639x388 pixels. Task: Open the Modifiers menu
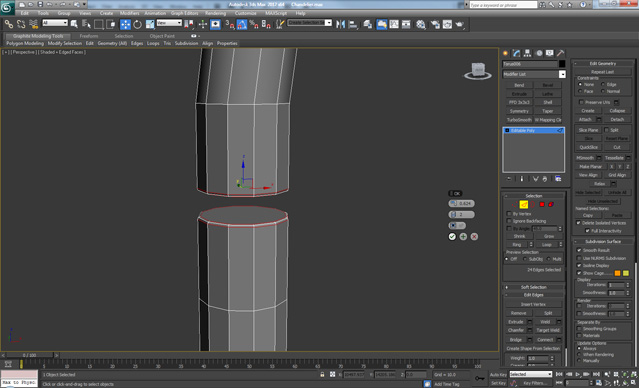click(130, 13)
